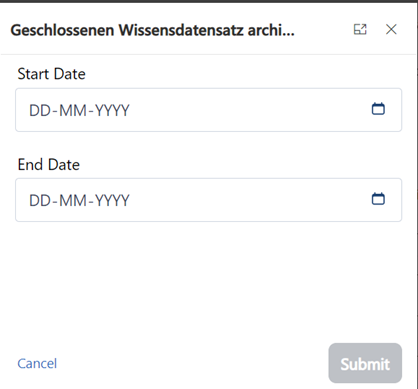Viewport: 418px width, 389px height.
Task: Open the Start Date calendar picker icon
Action: 378,109
